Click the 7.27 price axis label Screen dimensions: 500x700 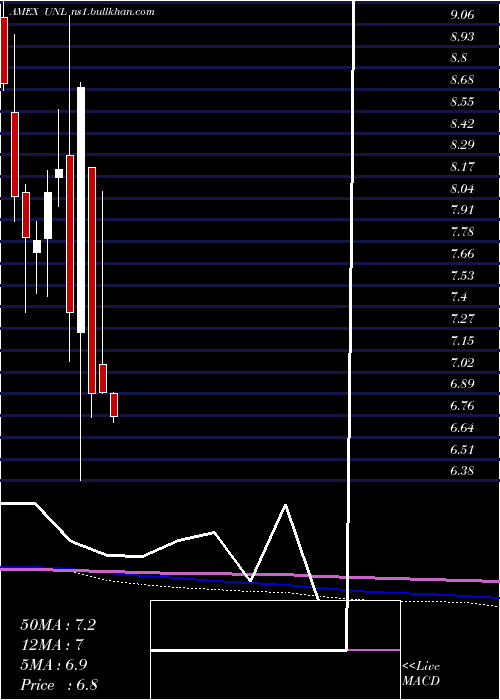click(462, 319)
